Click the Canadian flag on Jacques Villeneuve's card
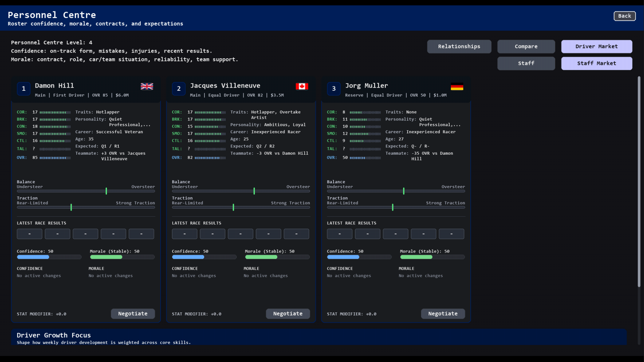The height and width of the screenshot is (362, 644). tap(302, 86)
